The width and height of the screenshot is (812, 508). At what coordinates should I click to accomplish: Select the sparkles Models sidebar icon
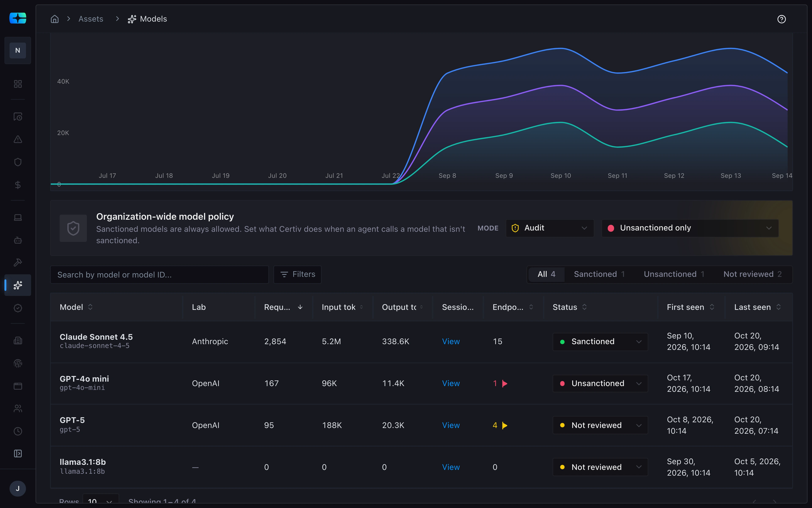click(18, 285)
